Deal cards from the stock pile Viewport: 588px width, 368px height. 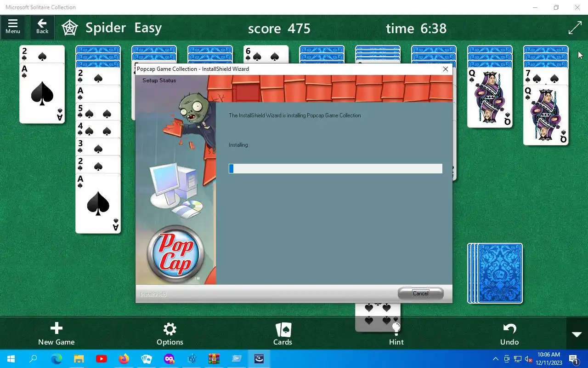click(495, 273)
